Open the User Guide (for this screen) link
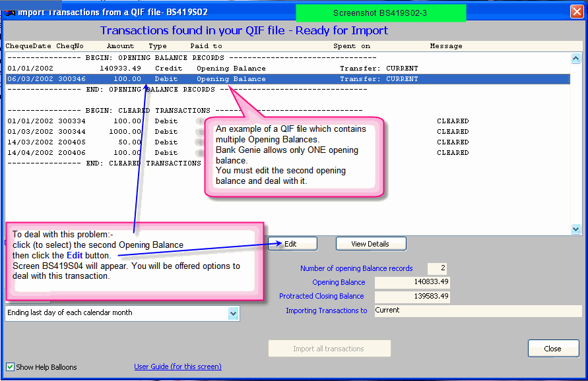The height and width of the screenshot is (381, 588). pyautogui.click(x=178, y=366)
